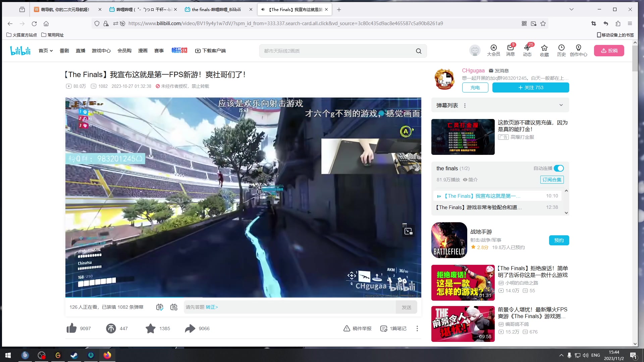Open user profile avatar in header
Screen dimensions: 644x362
click(475, 51)
